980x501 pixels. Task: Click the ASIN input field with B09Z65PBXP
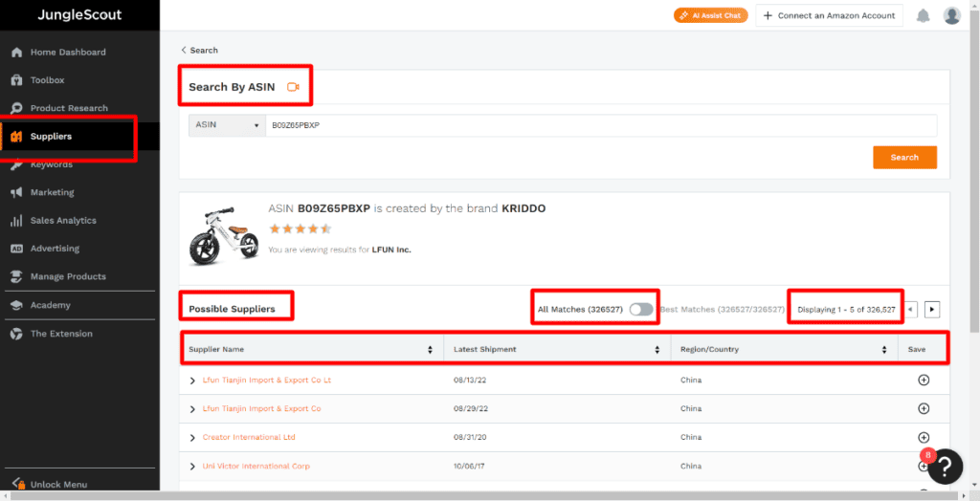[601, 125]
